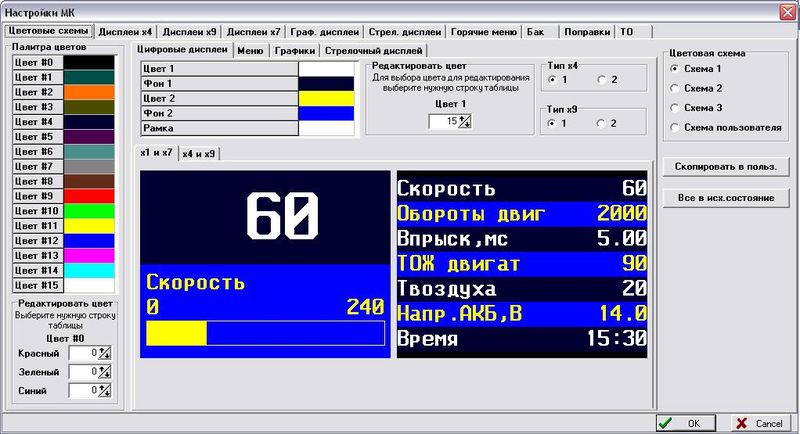Select Схема пользователя radio option

(674, 127)
